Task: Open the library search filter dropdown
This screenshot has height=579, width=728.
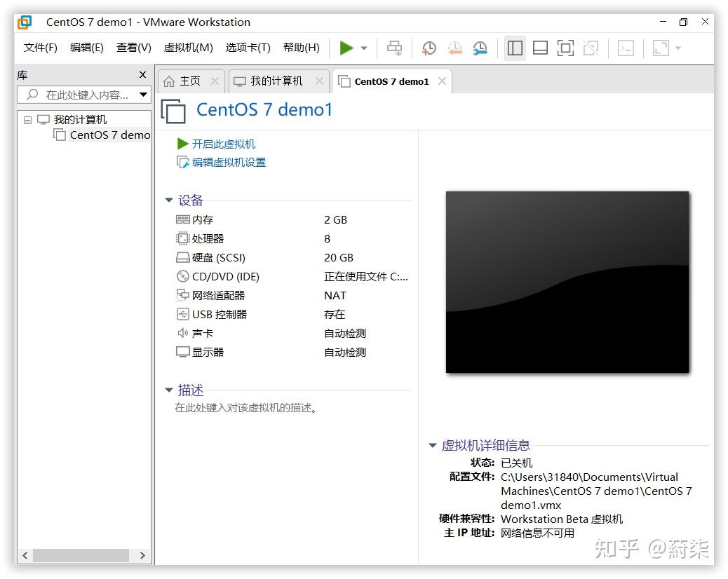Action: [142, 94]
